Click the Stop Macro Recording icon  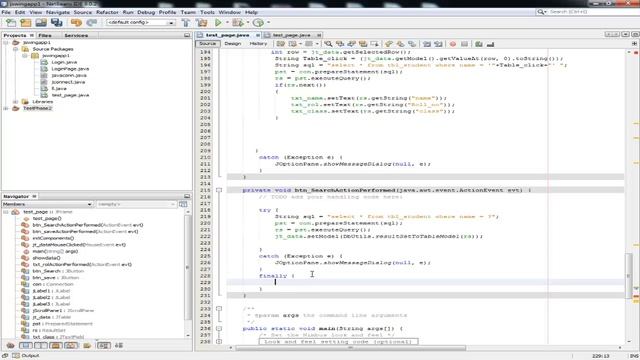click(x=464, y=44)
